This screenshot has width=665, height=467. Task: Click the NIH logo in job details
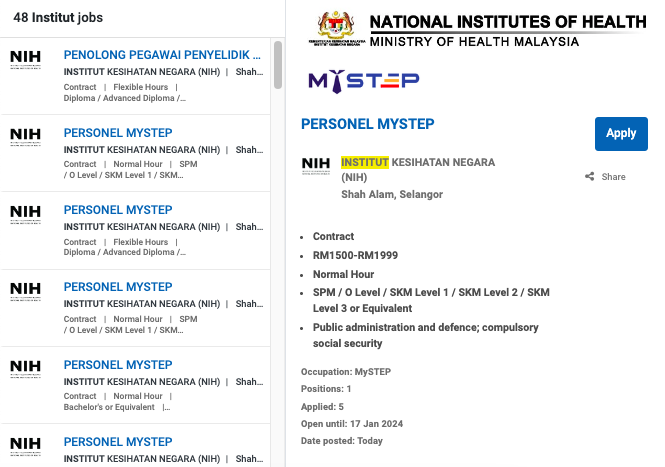point(315,165)
